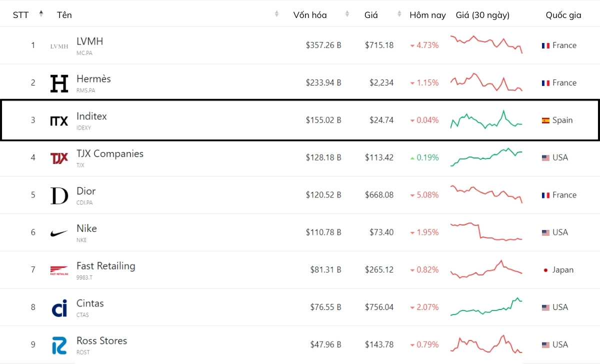Open the TJX Companies name link
600x364 pixels.
click(x=109, y=153)
